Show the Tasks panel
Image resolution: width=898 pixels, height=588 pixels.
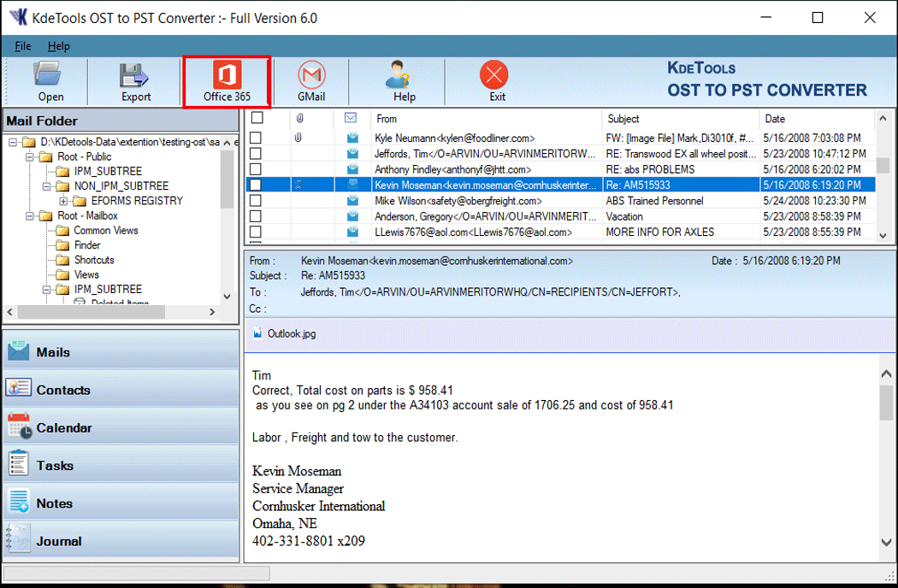121,465
